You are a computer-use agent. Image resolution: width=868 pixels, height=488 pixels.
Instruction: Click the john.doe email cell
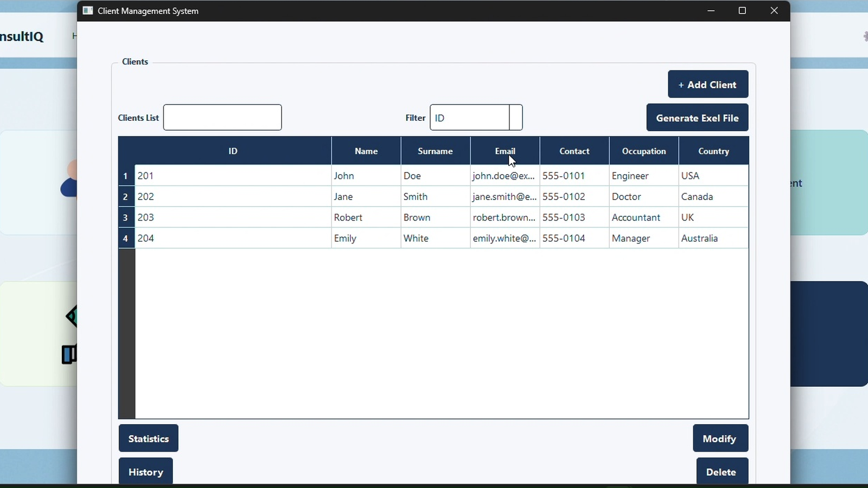click(x=505, y=176)
